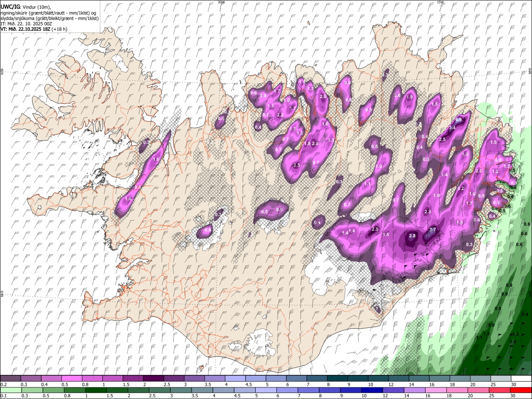Click the dark purple snow swatch between 2 and 2.5

click(x=153, y=379)
